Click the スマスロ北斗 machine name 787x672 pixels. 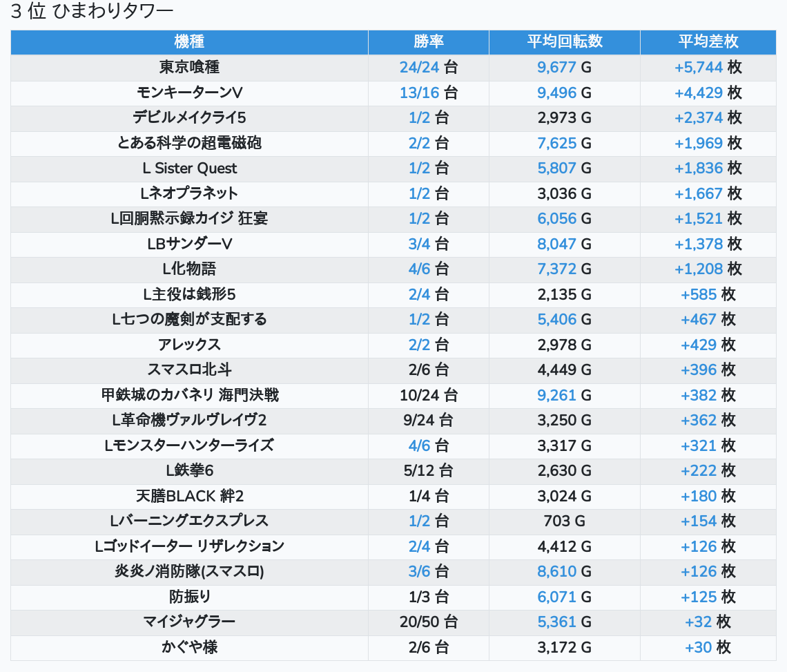pos(189,369)
